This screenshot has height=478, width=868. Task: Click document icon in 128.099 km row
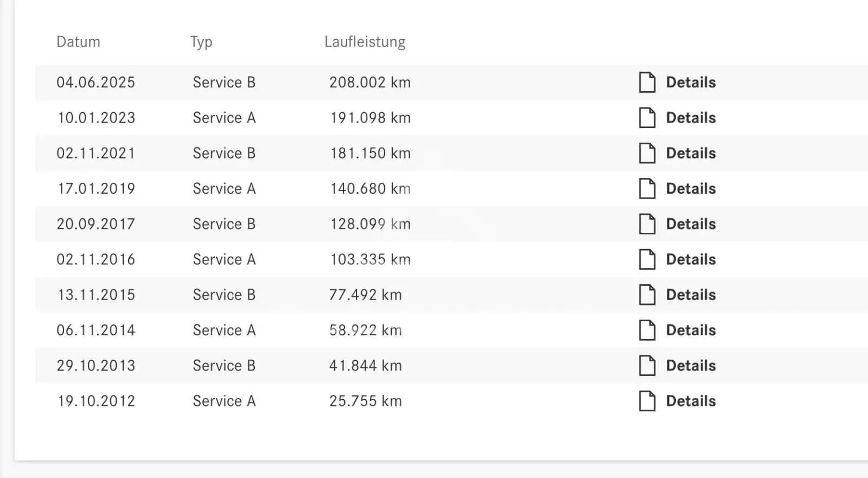[x=647, y=224]
